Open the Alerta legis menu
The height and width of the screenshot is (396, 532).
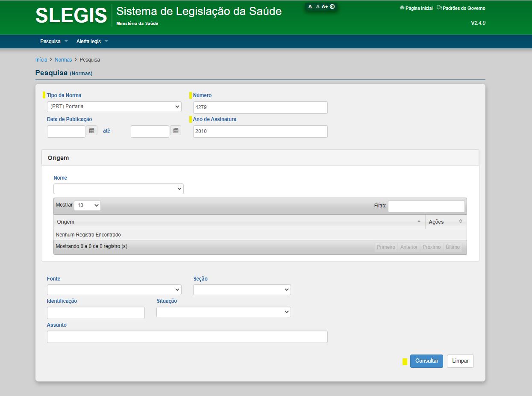(92, 41)
